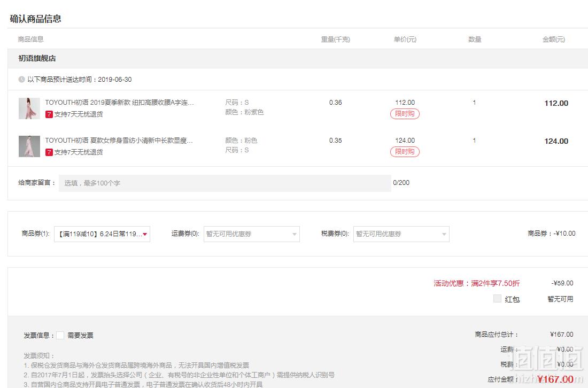This screenshot has height=388, width=588.
Task: Click the 7-day return badge on first item
Action: pos(49,114)
